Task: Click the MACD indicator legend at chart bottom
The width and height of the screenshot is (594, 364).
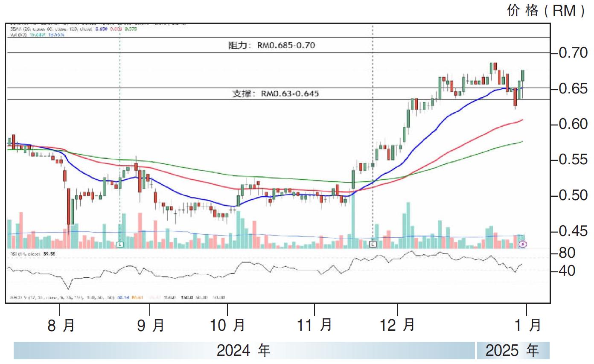Action: coord(116,297)
